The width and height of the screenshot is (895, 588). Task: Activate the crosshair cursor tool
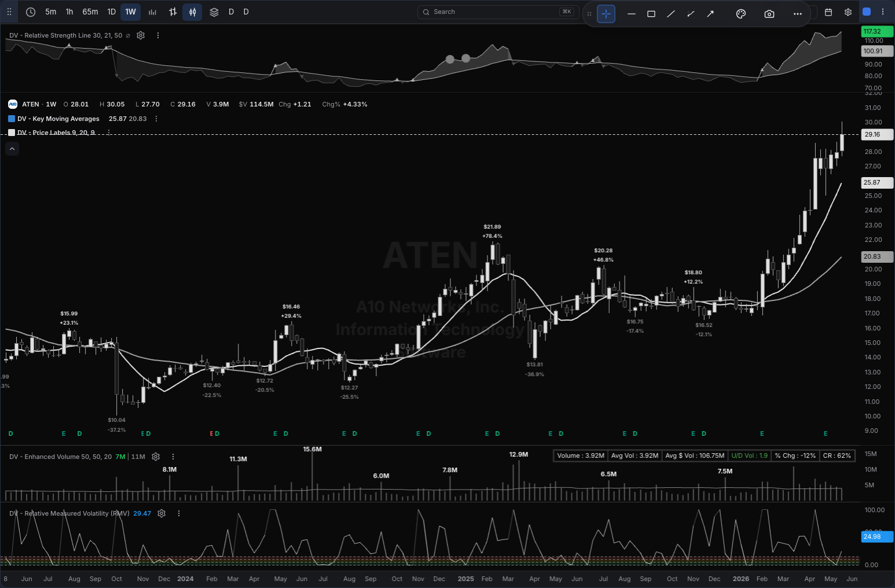tap(606, 14)
